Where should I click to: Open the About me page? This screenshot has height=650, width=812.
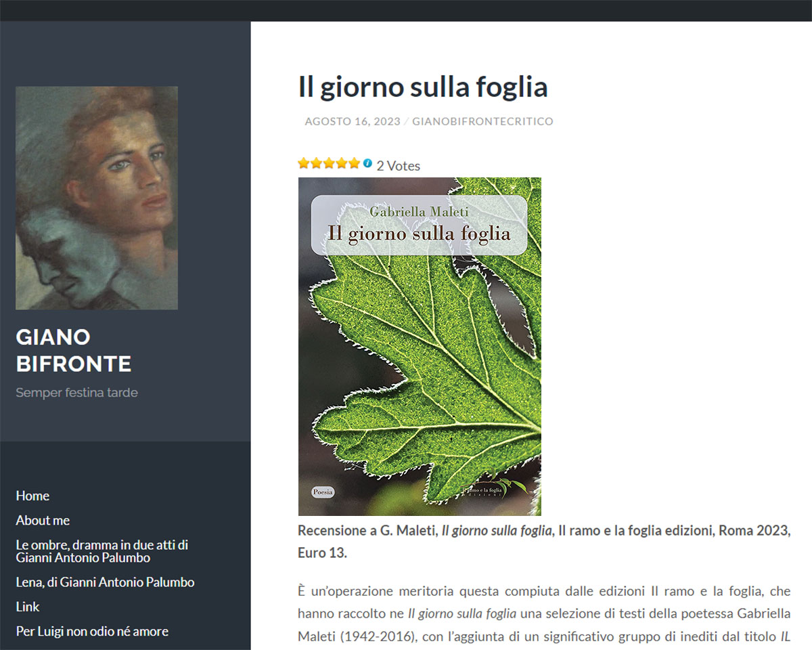point(43,520)
